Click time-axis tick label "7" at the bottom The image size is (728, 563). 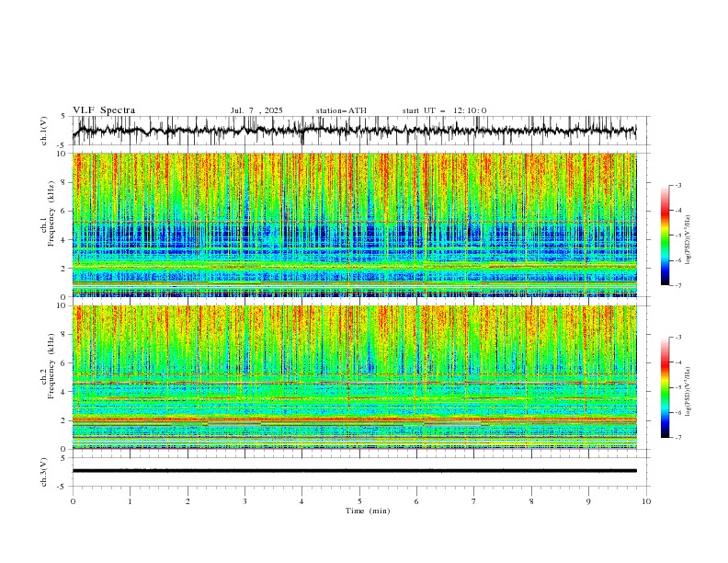pyautogui.click(x=474, y=501)
